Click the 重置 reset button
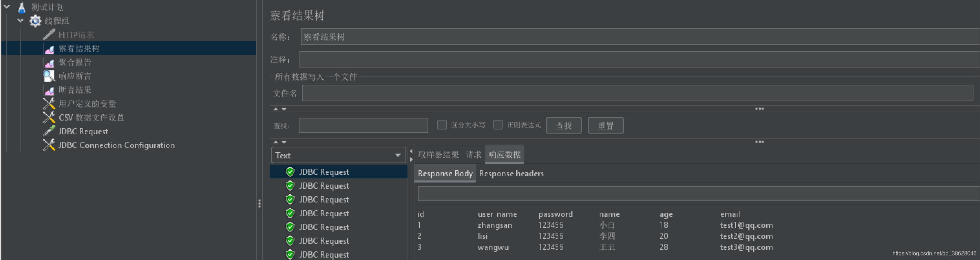The width and height of the screenshot is (980, 260). (x=605, y=126)
